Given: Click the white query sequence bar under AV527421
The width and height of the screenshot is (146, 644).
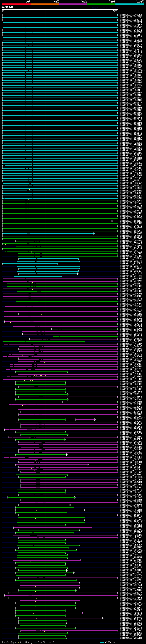Looking at the screenshot, I should (60, 9).
